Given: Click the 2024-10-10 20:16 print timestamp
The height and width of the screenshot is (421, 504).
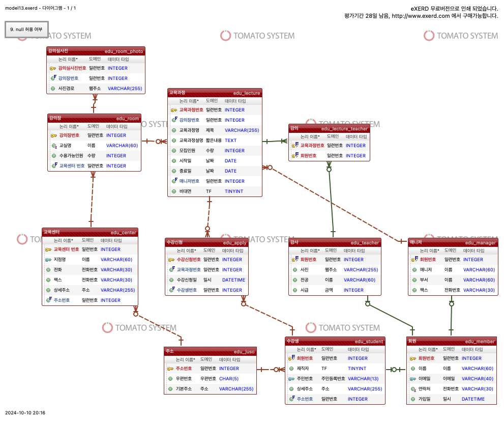Looking at the screenshot, I should (25, 413).
